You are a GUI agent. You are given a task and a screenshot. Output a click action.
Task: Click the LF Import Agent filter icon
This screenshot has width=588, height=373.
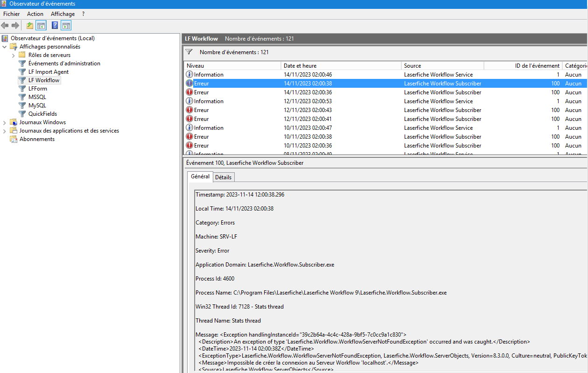22,72
